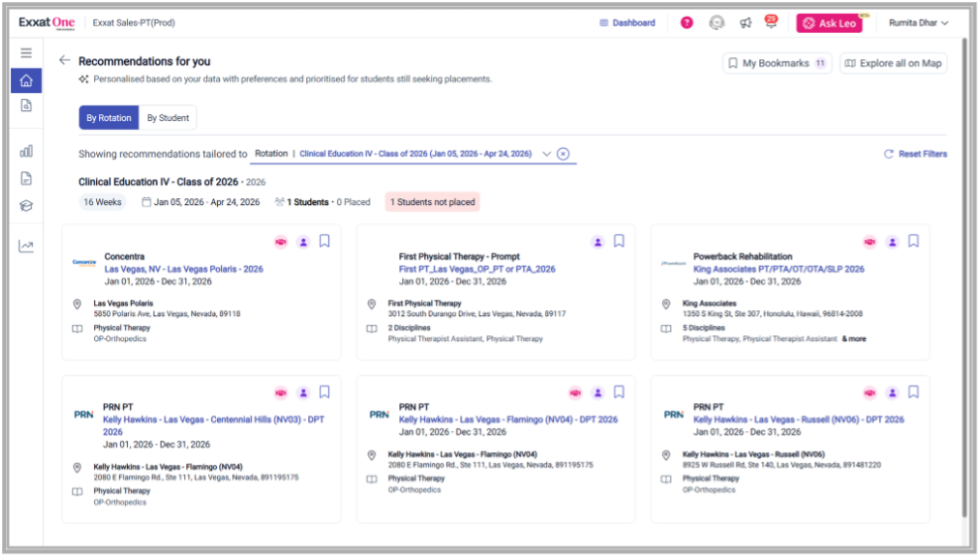Click the Exxat One logo
The image size is (980, 557).
click(x=47, y=23)
